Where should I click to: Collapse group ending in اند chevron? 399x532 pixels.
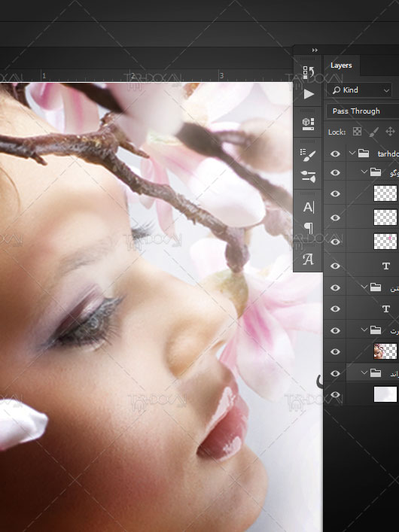364,373
